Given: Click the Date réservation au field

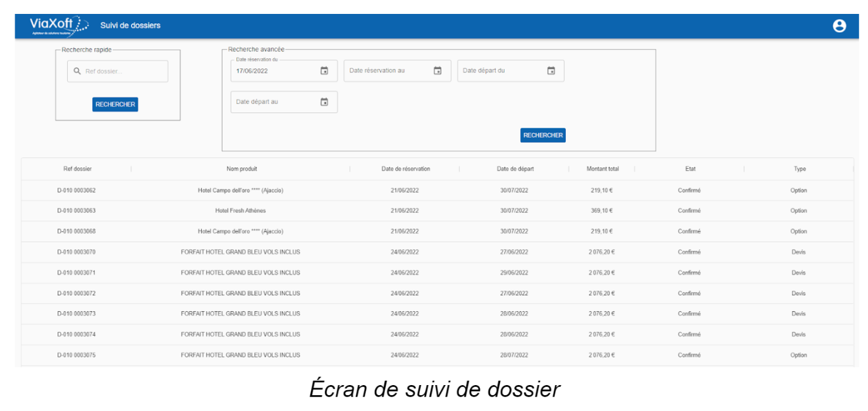Looking at the screenshot, I should pos(397,71).
